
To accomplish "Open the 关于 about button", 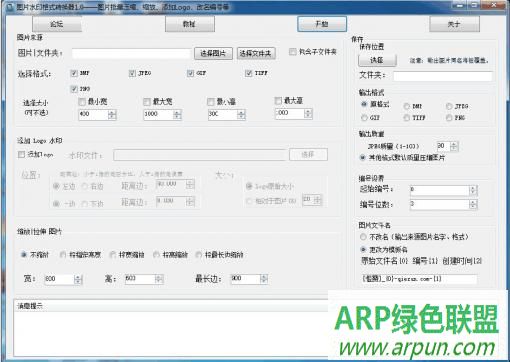I will pyautogui.click(x=454, y=24).
